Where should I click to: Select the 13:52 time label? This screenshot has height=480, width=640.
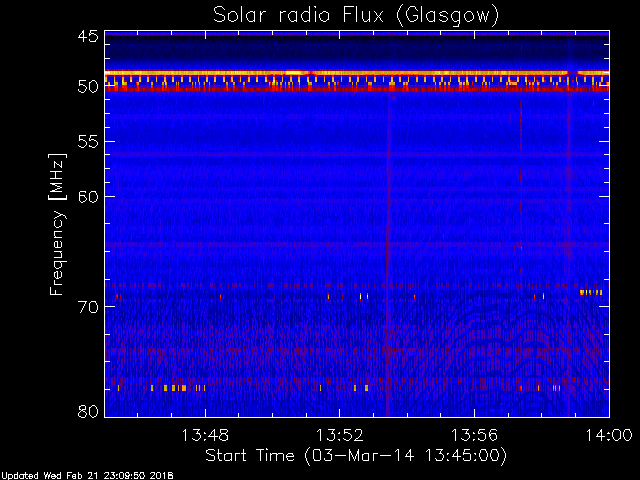[x=340, y=435]
